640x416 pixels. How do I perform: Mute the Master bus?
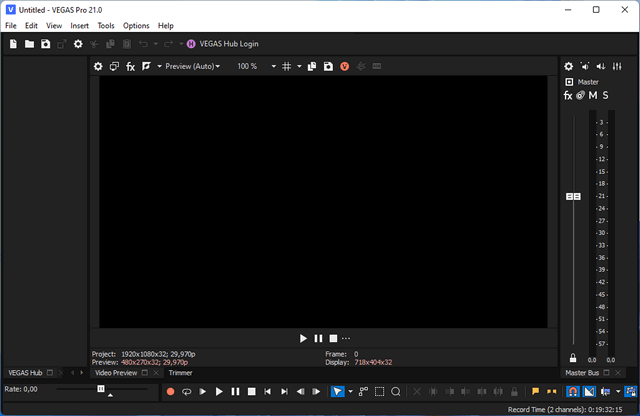(593, 95)
